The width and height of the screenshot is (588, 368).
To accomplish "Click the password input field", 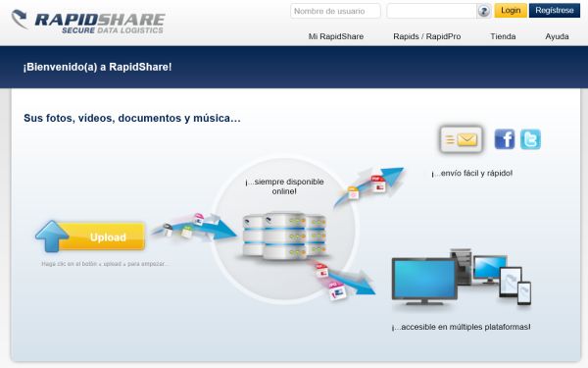I will tap(431, 11).
